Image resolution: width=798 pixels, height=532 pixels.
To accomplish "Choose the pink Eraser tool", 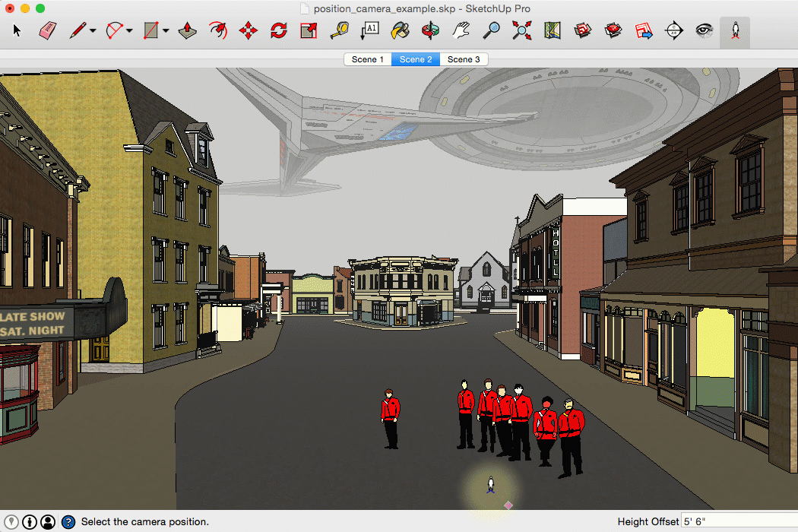I will 47,30.
